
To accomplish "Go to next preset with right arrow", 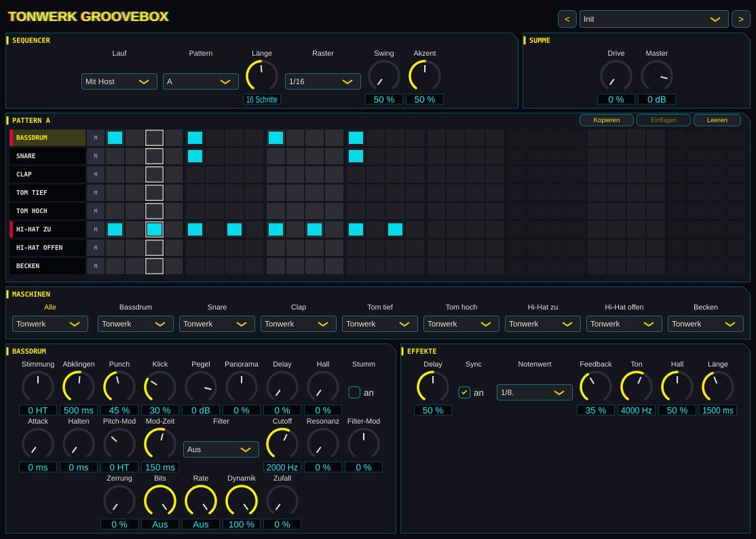I will (740, 19).
